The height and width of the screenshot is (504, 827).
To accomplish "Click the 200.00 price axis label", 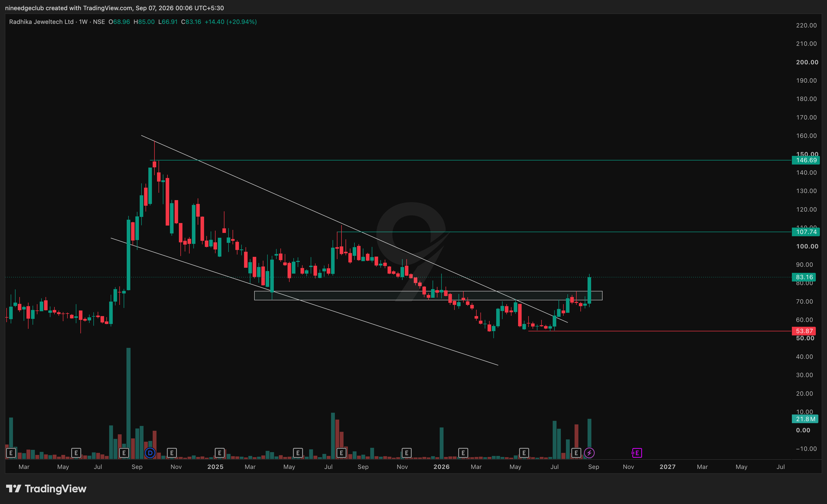I will [x=807, y=62].
